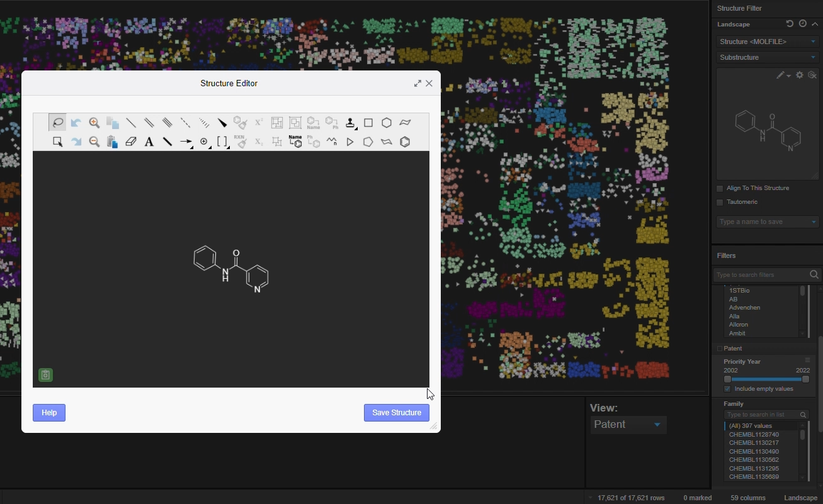Enable the Tautomeric checkbox
Screen dimensions: 823x504
click(x=720, y=203)
